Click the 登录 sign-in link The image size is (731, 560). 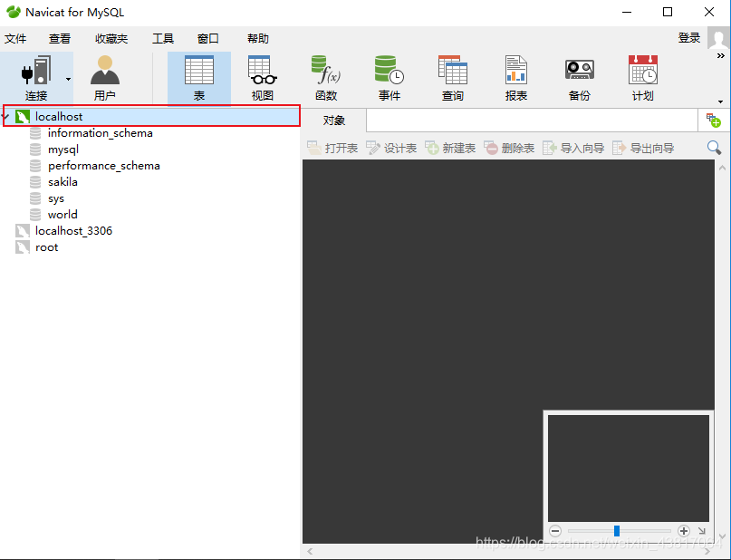point(689,38)
